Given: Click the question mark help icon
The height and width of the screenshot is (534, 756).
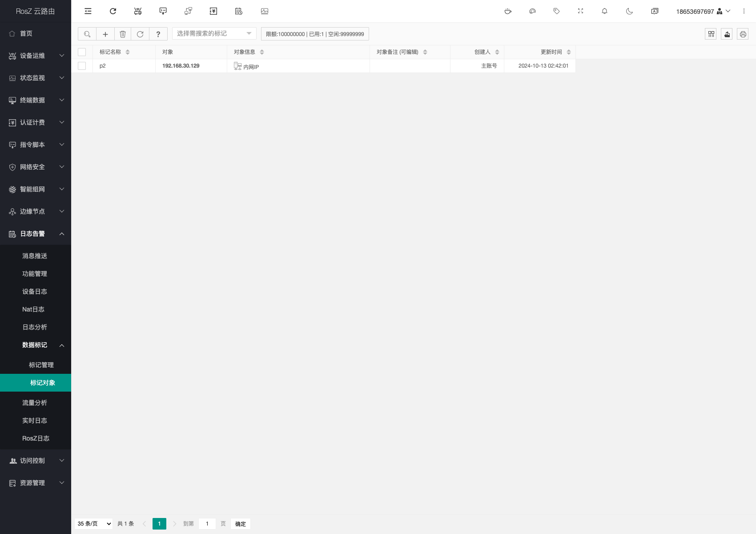Looking at the screenshot, I should (x=158, y=34).
